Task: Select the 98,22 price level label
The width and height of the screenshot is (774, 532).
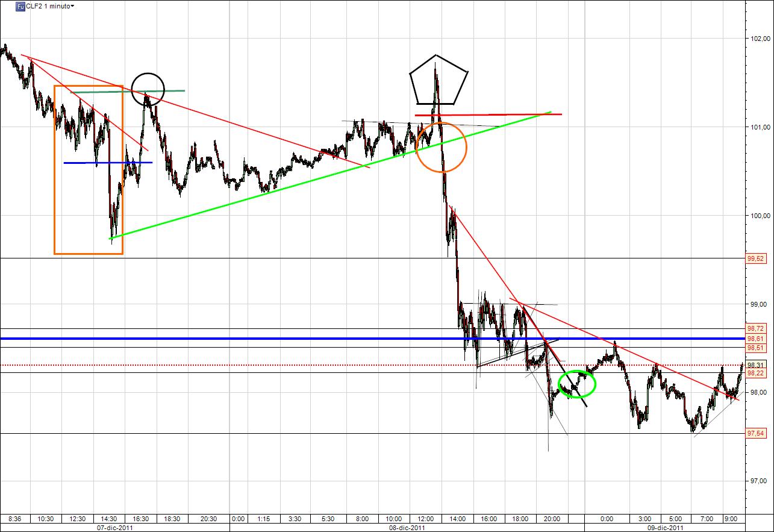Action: click(755, 374)
